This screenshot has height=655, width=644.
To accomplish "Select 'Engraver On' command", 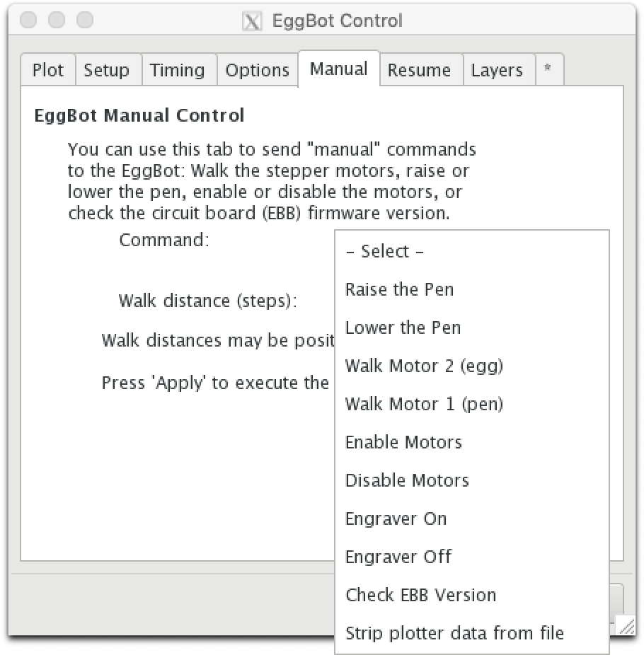I will coord(472,518).
